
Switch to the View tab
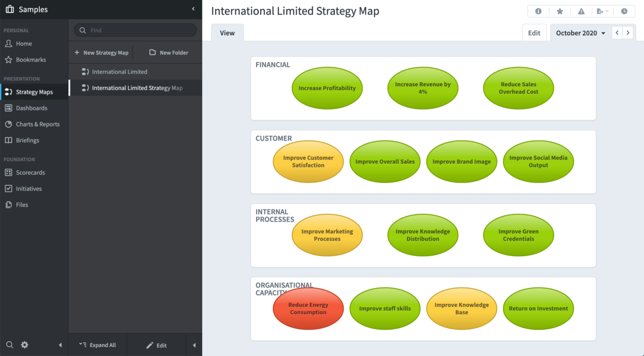pos(227,32)
